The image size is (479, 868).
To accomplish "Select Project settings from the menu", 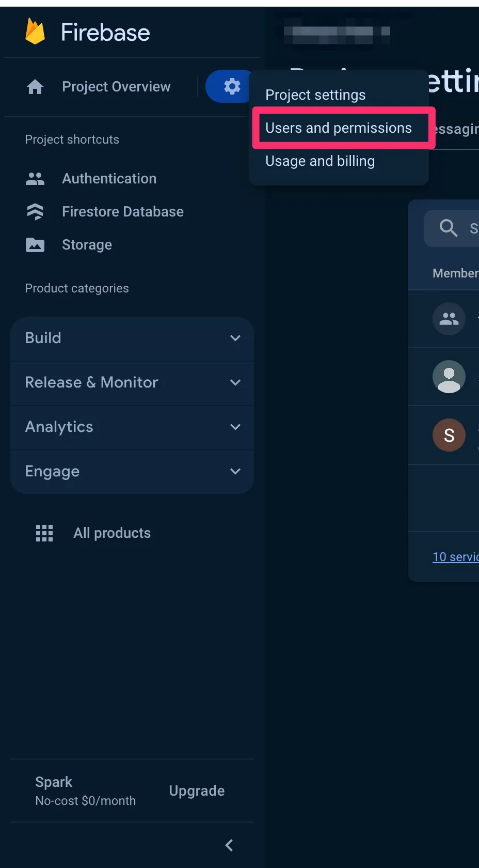I will (315, 95).
